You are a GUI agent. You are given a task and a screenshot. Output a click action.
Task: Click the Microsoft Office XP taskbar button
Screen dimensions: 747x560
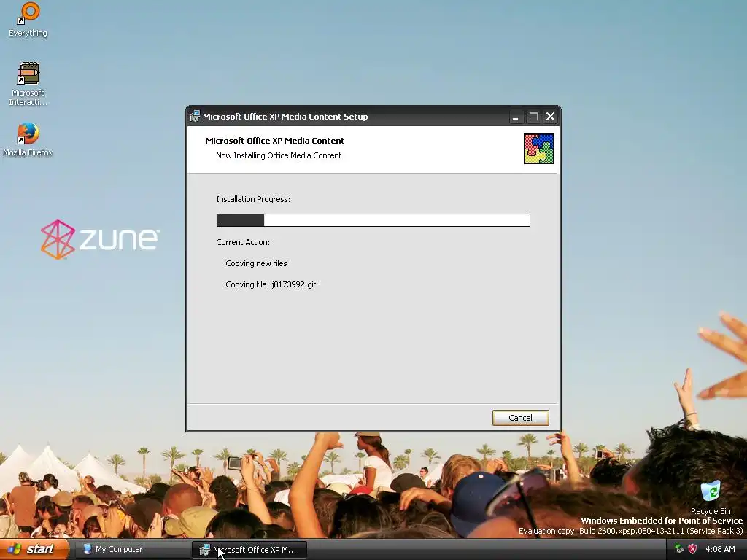pos(249,550)
